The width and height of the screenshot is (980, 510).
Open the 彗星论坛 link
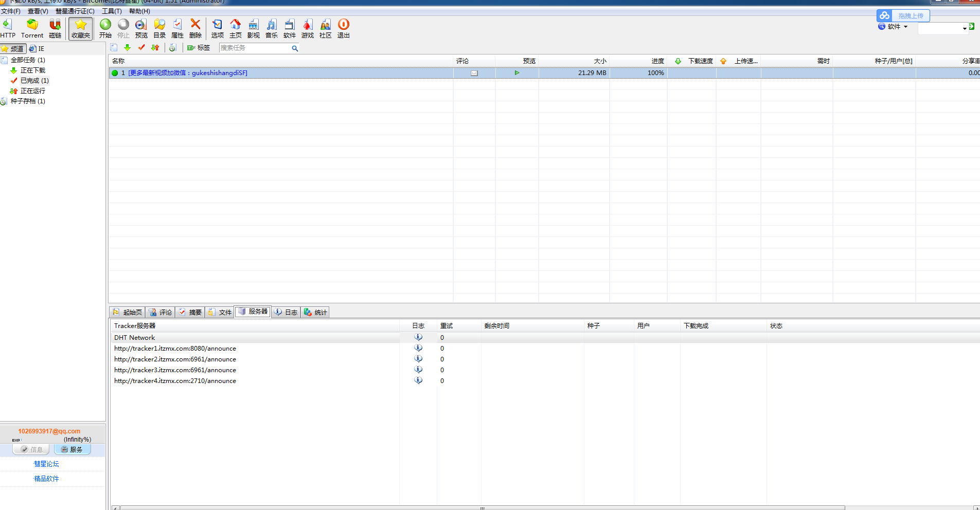coord(46,464)
